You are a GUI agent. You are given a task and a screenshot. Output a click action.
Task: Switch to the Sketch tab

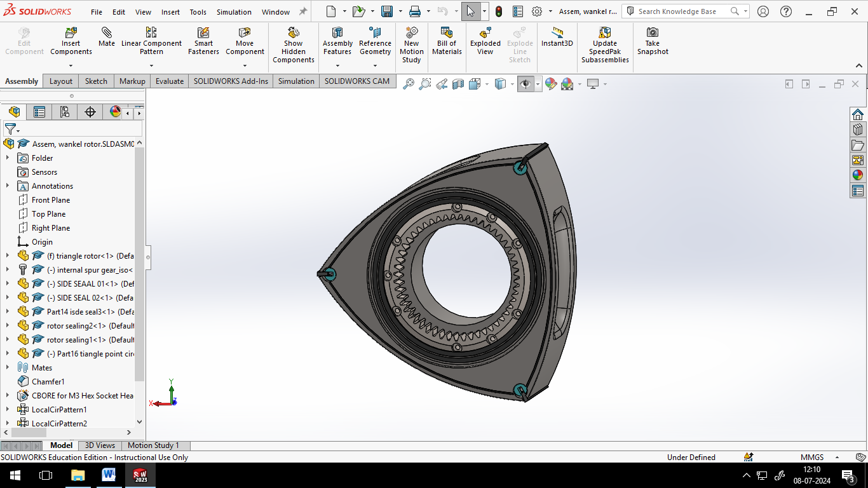pos(96,81)
